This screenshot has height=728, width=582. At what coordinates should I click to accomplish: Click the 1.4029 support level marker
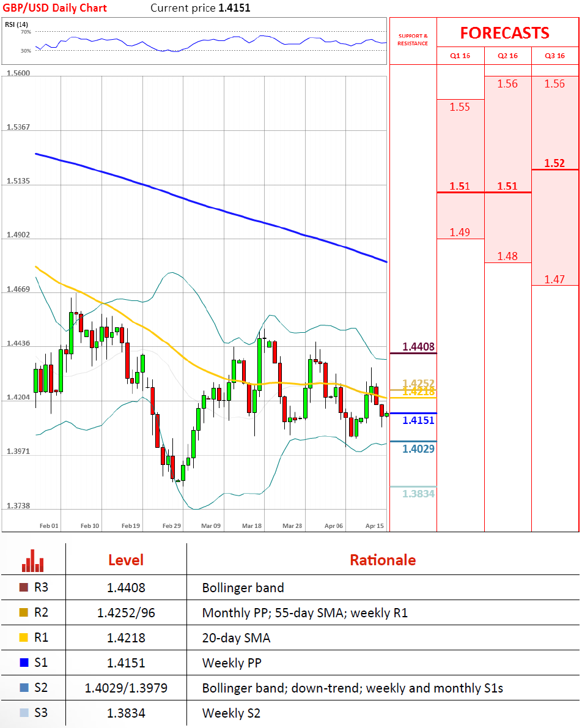tap(418, 449)
